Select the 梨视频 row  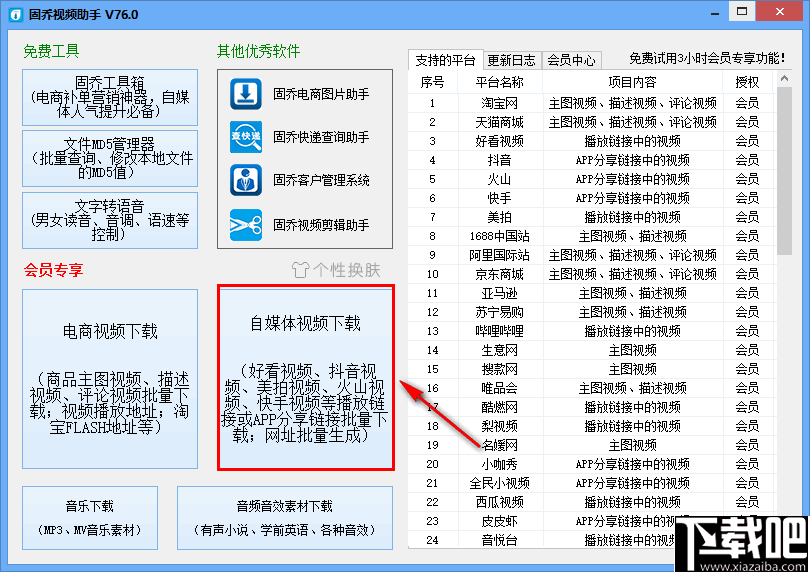click(x=592, y=426)
